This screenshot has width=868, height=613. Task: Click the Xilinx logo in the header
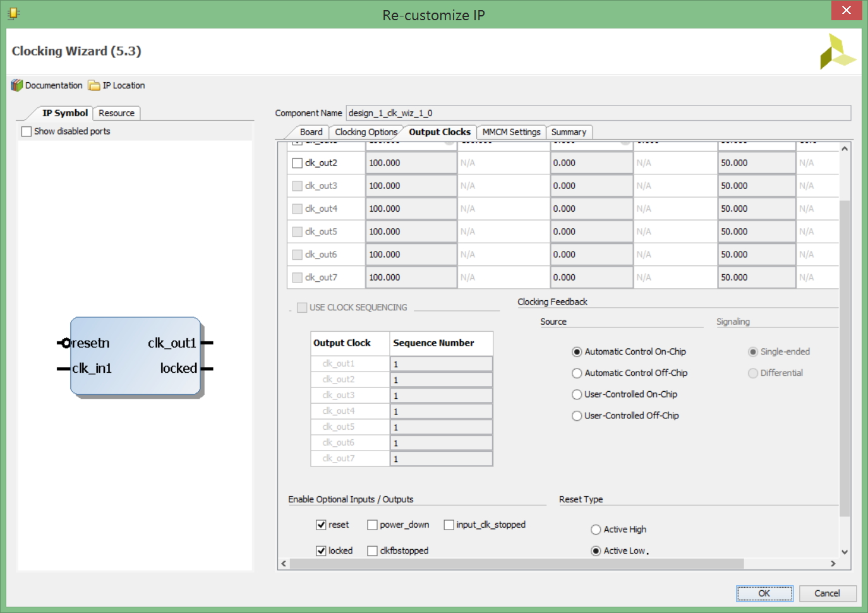tap(838, 51)
